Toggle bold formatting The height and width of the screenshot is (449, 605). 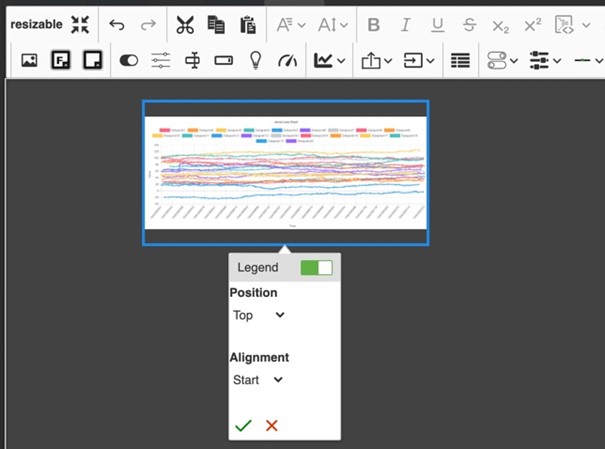pos(373,25)
